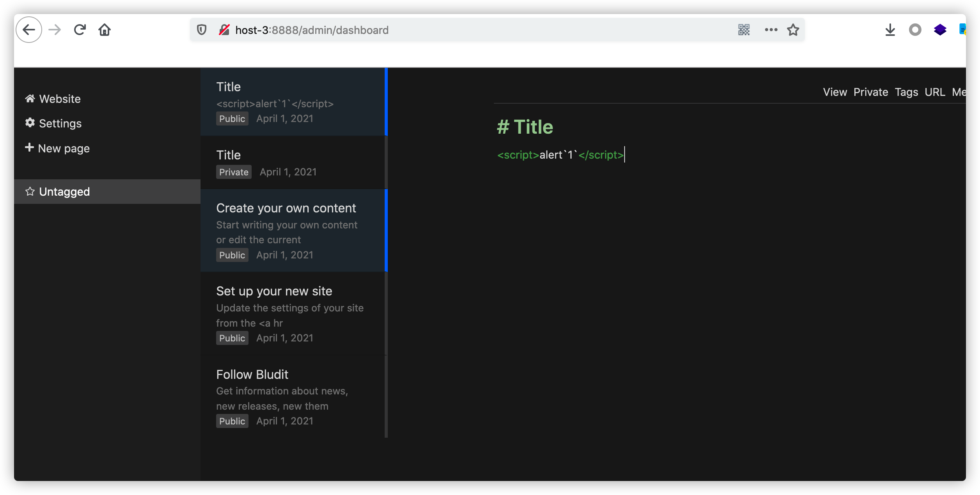Select the Private Title page entry
980x495 pixels.
click(229, 155)
